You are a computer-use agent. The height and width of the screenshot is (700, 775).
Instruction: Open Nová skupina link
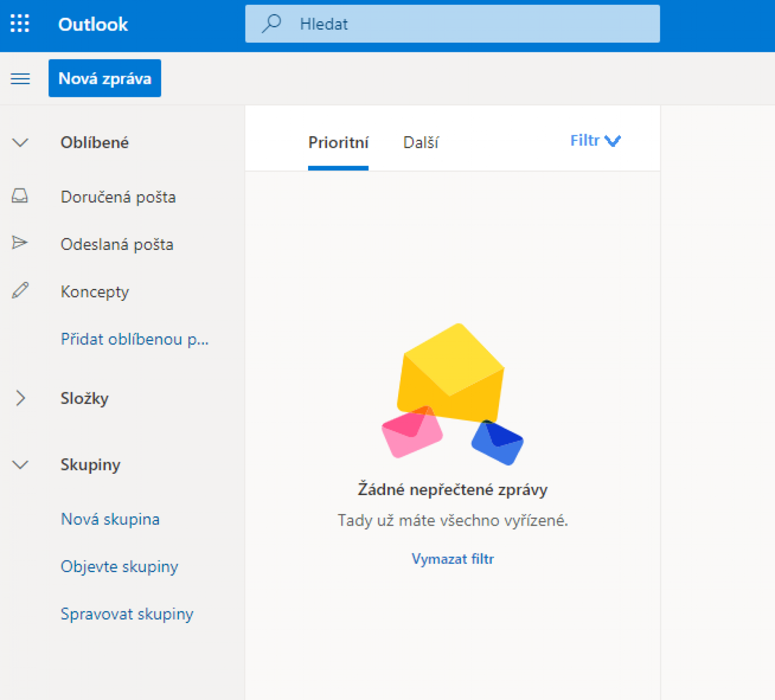pos(110,519)
